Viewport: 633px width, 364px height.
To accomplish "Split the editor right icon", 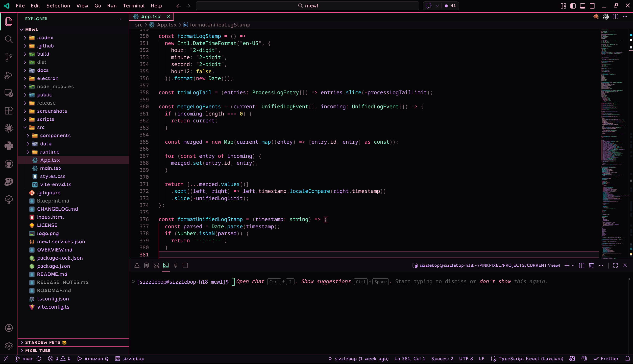I will [615, 17].
